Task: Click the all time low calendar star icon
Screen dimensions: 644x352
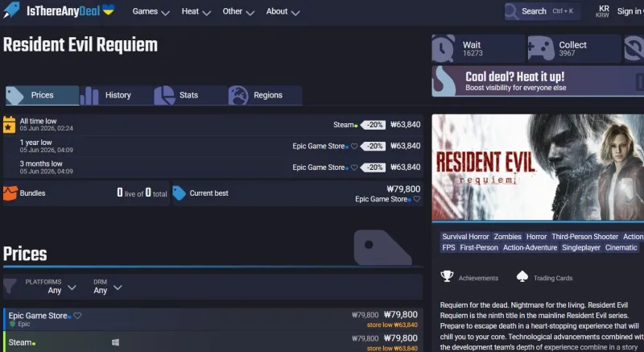Action: [x=9, y=125]
